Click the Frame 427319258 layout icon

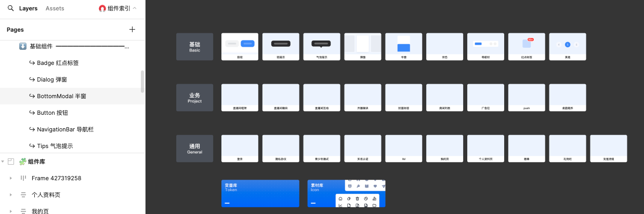[23, 178]
